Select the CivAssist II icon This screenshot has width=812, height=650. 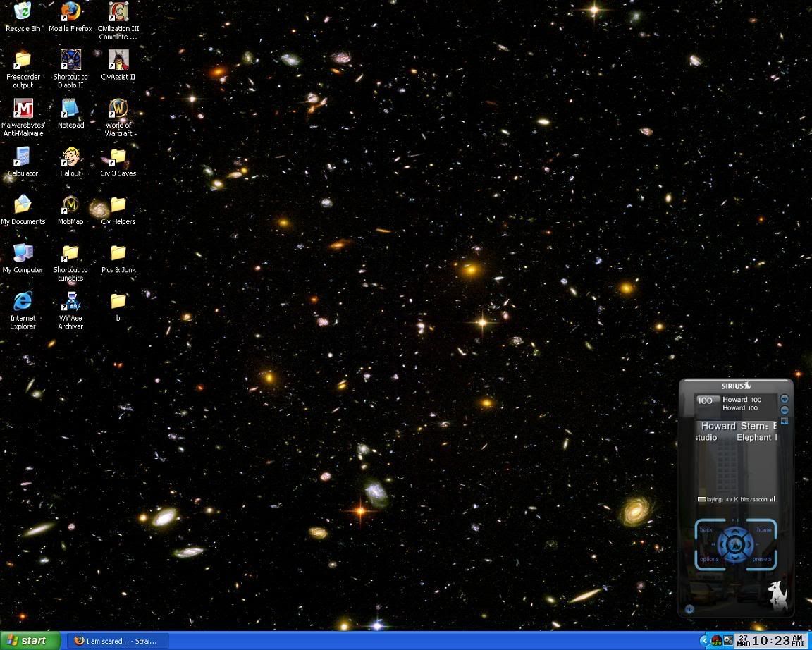pos(118,61)
